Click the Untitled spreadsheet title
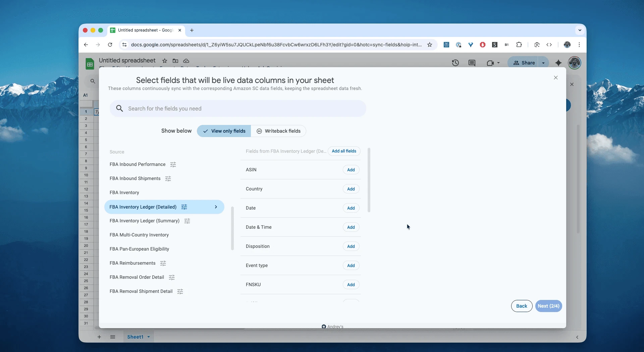The image size is (644, 352). 127,60
